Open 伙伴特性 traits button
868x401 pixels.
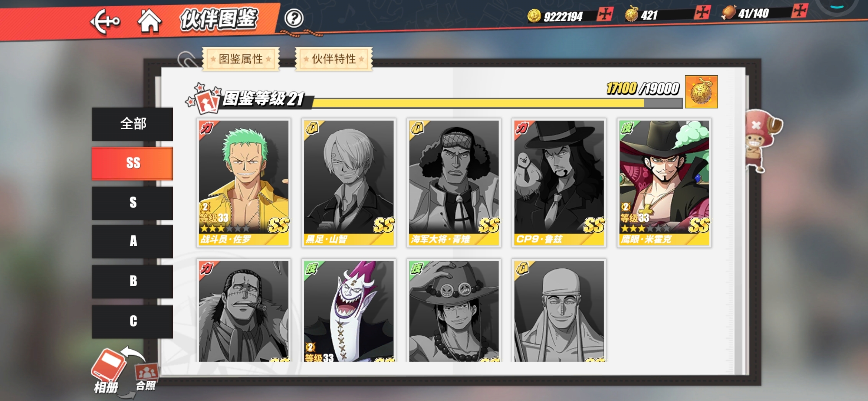(x=333, y=59)
